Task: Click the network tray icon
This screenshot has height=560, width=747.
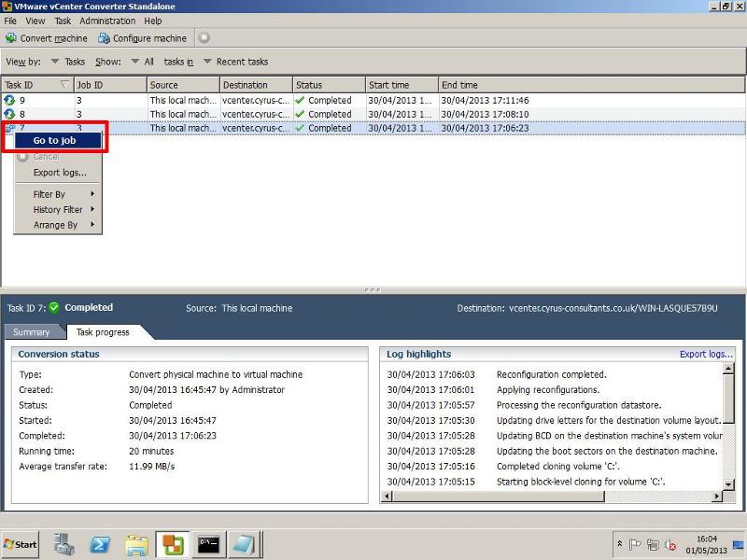Action: pyautogui.click(x=653, y=544)
